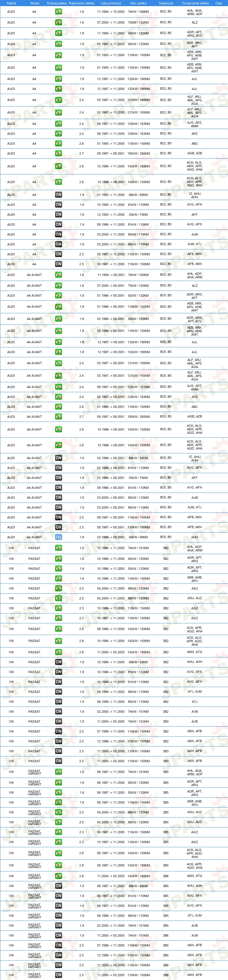Click the Nadwozie column header
228x980 pixels.
click(166, 3)
